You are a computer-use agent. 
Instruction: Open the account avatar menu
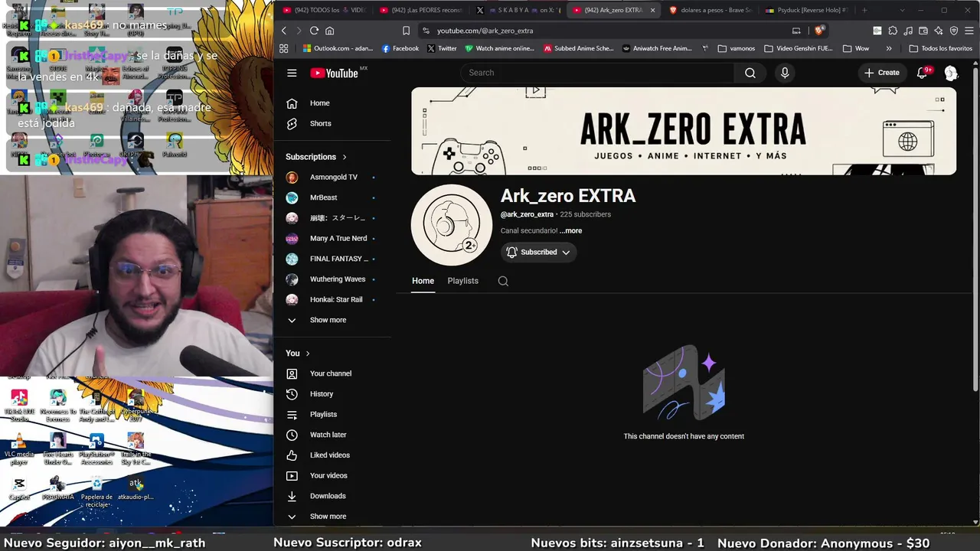point(951,73)
